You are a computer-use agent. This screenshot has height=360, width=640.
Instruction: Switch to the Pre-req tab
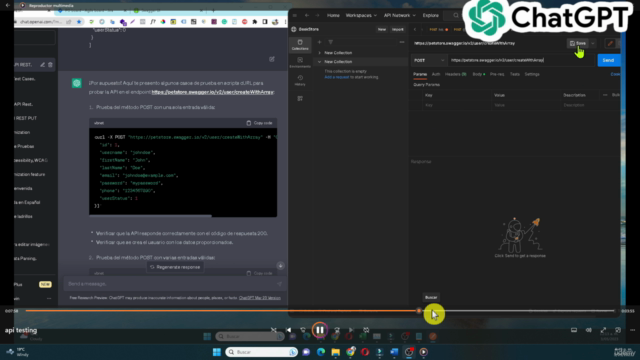click(497, 74)
